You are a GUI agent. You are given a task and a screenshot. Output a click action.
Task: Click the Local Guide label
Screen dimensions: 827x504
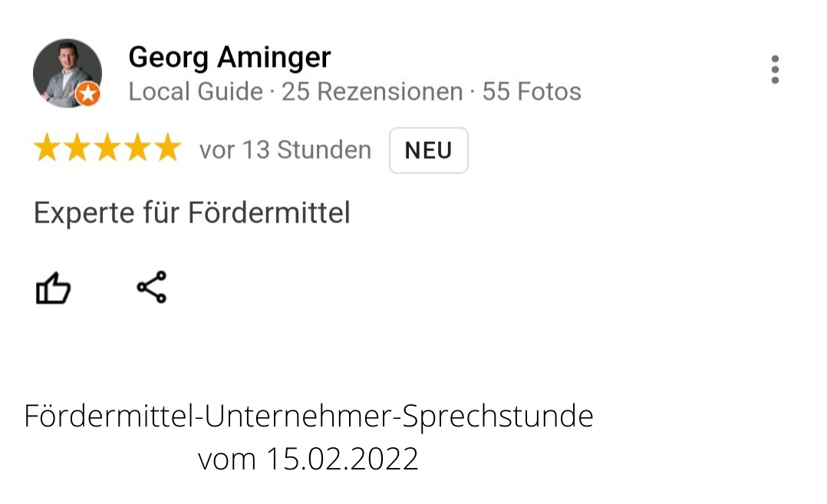[x=196, y=92]
